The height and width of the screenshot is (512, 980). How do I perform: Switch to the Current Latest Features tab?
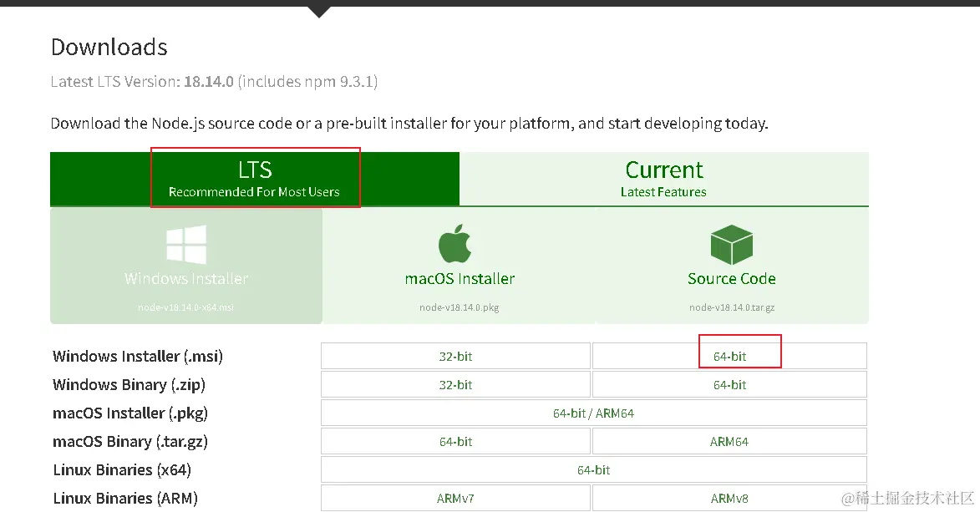(663, 179)
